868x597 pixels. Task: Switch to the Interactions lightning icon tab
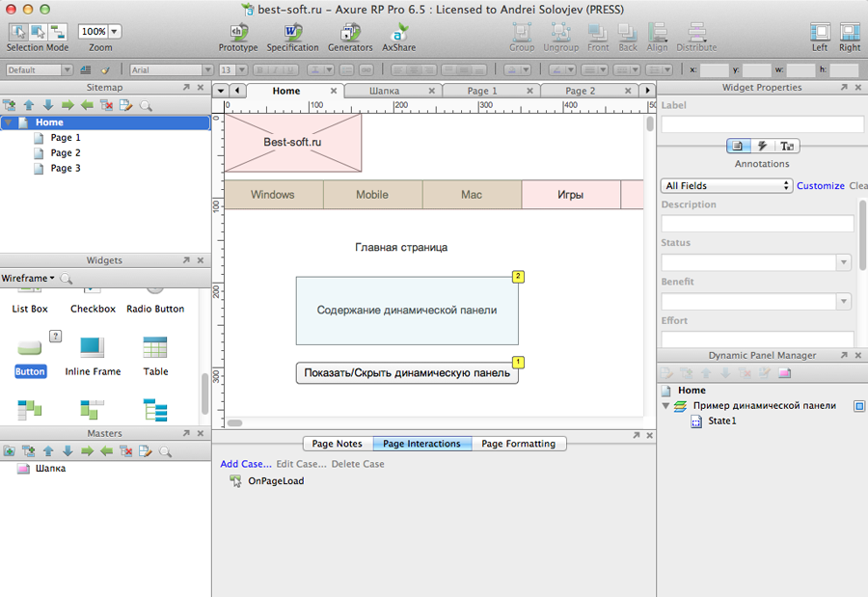pyautogui.click(x=762, y=146)
